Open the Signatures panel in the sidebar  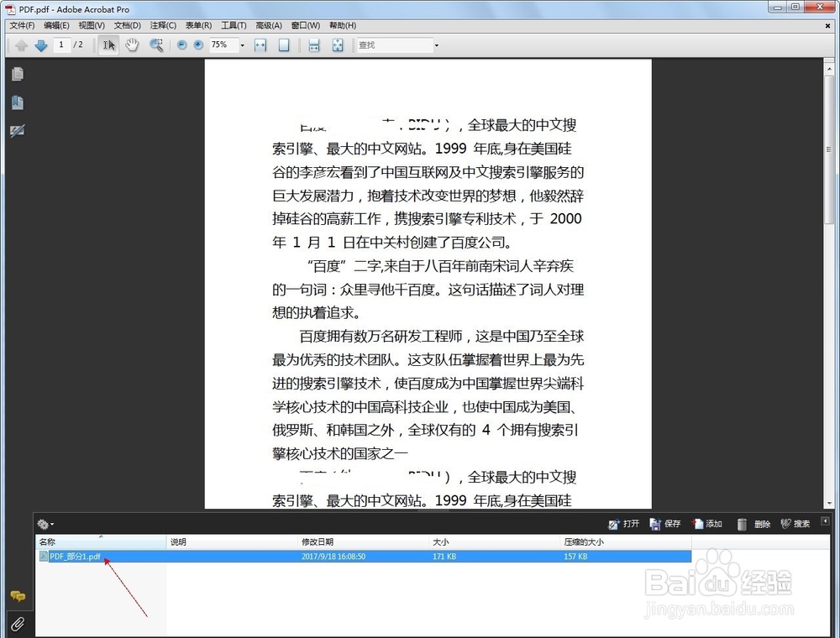tap(17, 131)
